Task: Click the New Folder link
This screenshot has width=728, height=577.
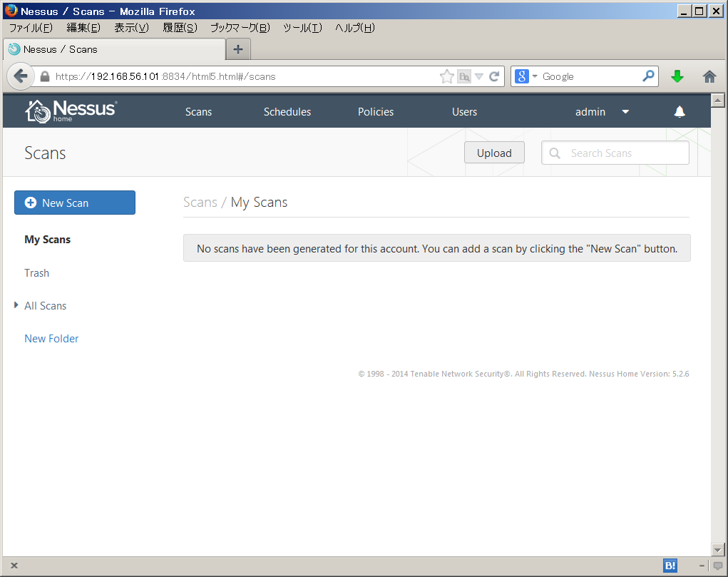Action: [x=51, y=339]
